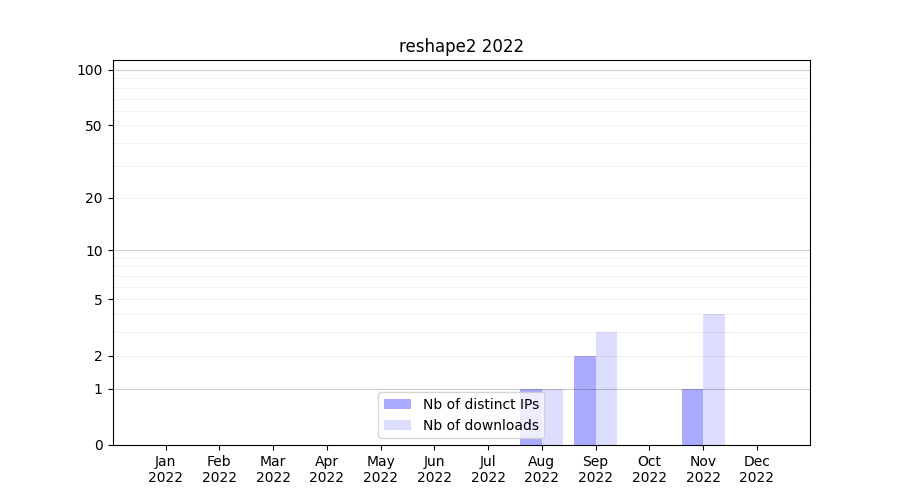Click the November downloads bar
Image resolution: width=900 pixels, height=500 pixels.
point(714,379)
